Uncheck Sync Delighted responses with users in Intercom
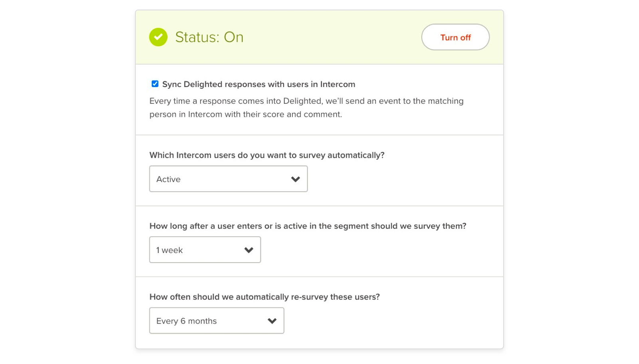639x364 pixels. [155, 84]
